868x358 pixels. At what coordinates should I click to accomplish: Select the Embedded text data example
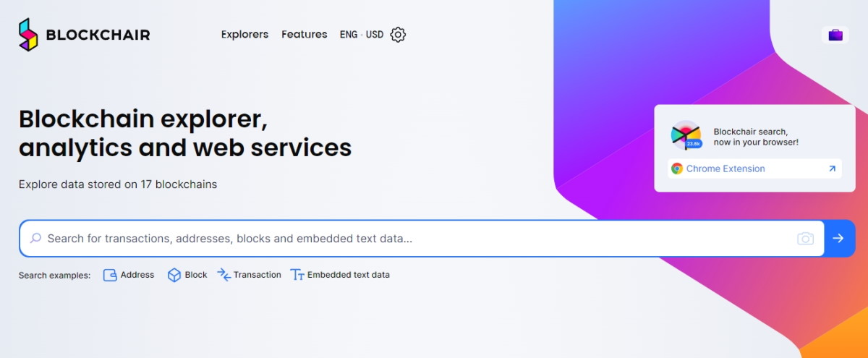coord(340,275)
